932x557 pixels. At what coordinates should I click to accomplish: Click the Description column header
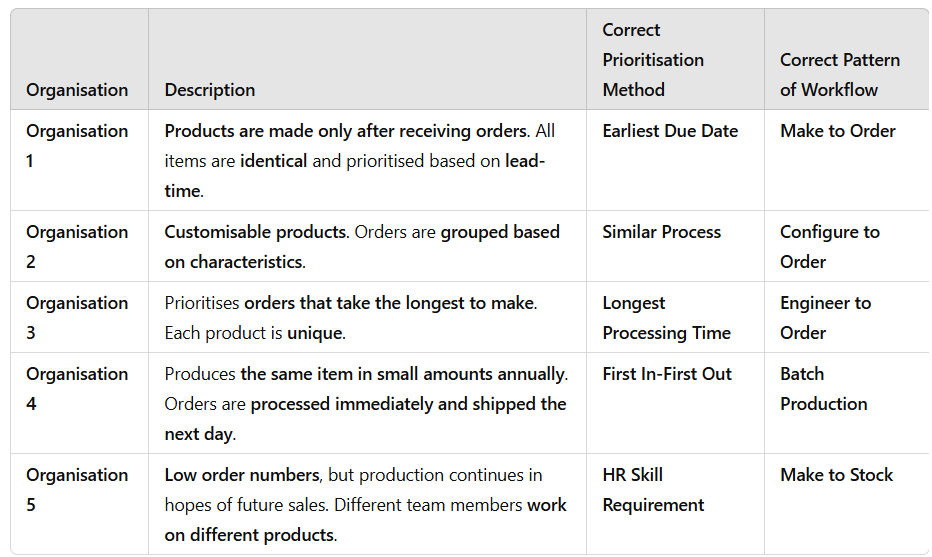point(210,90)
